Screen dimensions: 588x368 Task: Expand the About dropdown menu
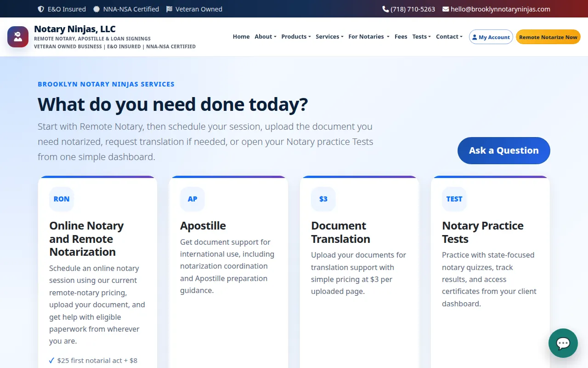[x=266, y=37]
